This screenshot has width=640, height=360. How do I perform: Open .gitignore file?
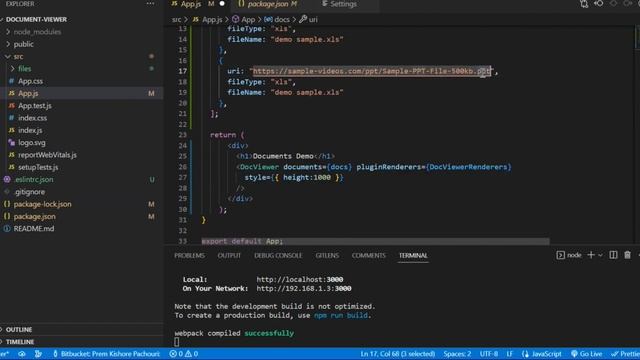point(29,191)
